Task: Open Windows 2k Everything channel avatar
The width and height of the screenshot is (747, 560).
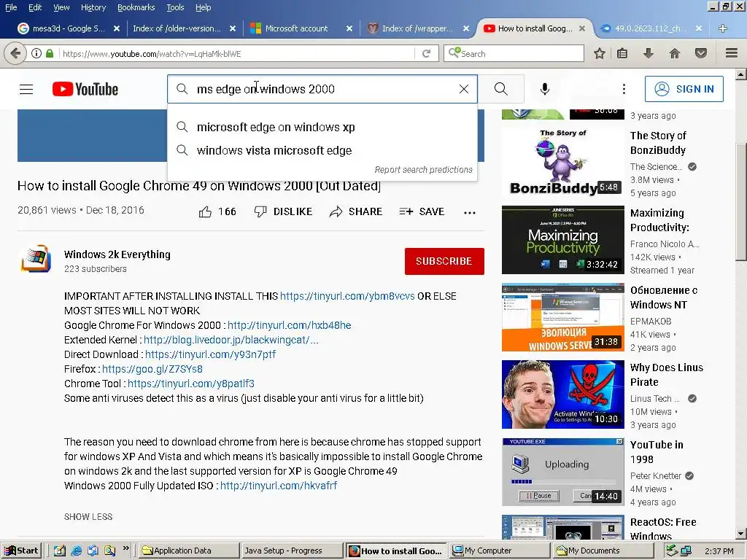Action: click(36, 260)
